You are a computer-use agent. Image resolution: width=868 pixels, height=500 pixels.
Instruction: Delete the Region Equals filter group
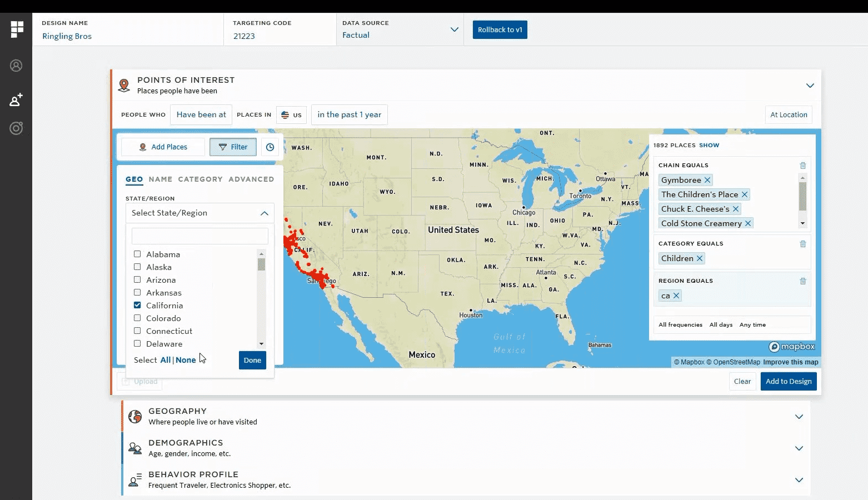[x=802, y=281]
